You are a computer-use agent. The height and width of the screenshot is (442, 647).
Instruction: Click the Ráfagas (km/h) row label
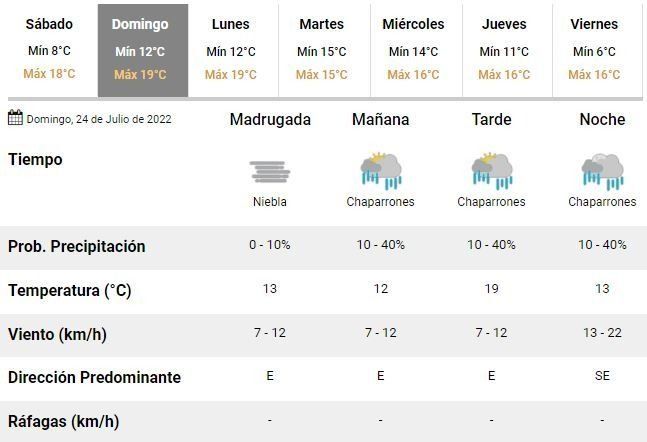(x=63, y=421)
